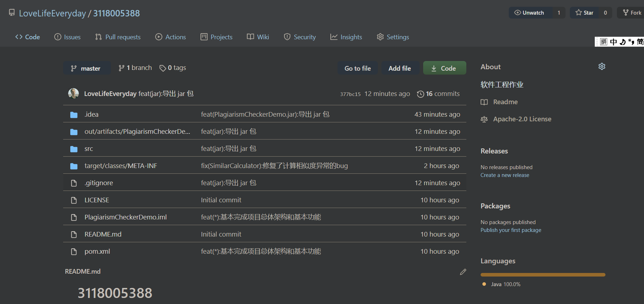Click the .idea folder icon
Image resolution: width=644 pixels, height=304 pixels.
[74, 115]
